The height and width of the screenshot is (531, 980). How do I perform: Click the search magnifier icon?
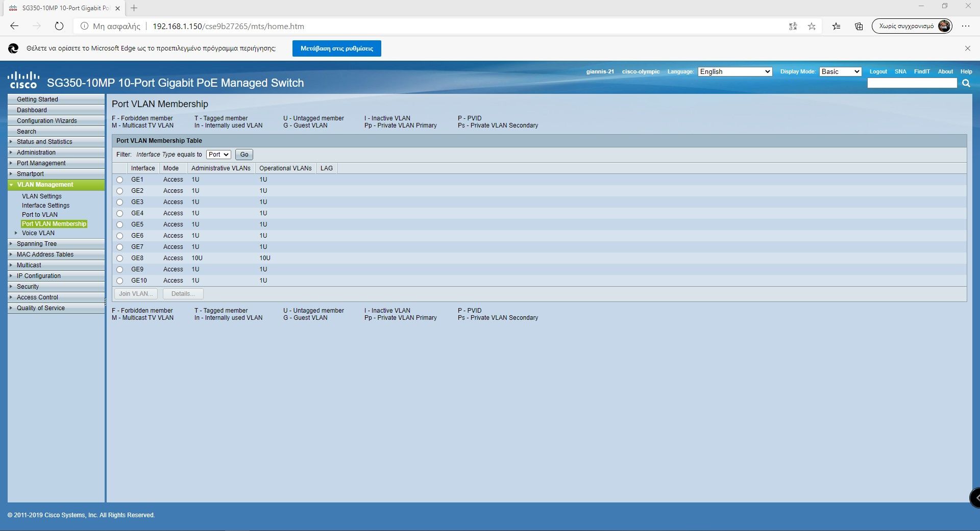coord(966,83)
